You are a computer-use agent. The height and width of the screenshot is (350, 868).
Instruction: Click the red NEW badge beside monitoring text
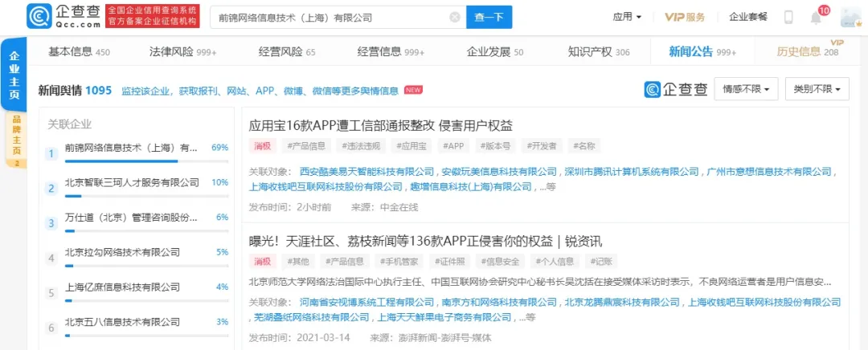(x=414, y=90)
